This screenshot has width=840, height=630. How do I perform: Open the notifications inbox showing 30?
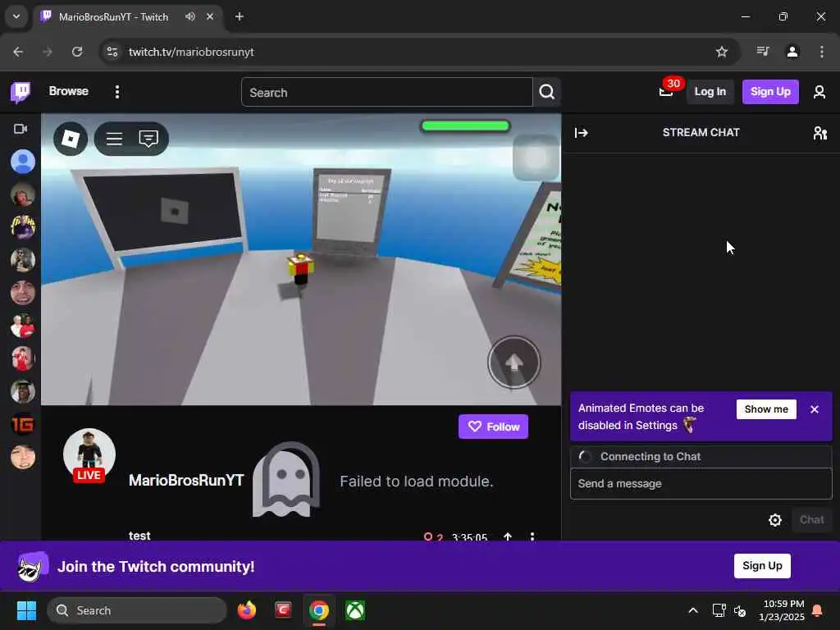[666, 92]
